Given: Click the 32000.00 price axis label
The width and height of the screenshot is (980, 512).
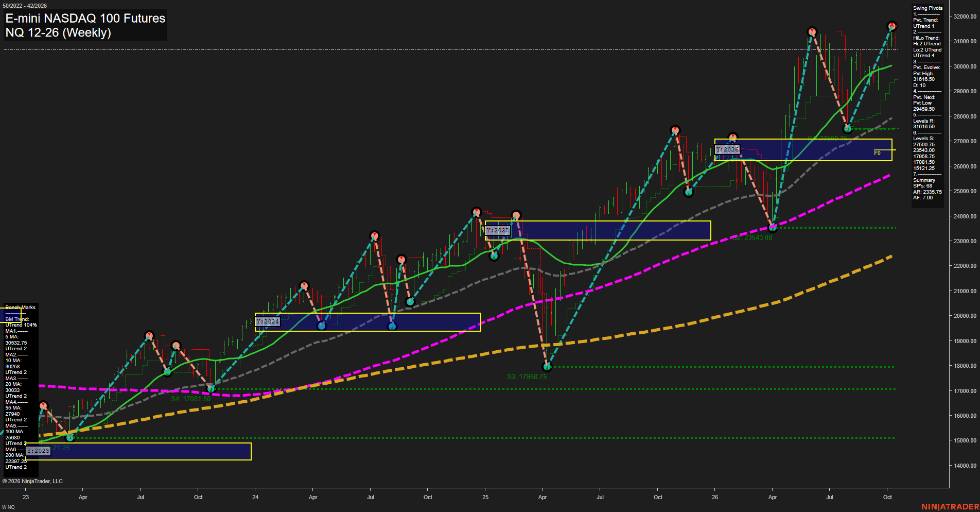Looking at the screenshot, I should pos(965,16).
